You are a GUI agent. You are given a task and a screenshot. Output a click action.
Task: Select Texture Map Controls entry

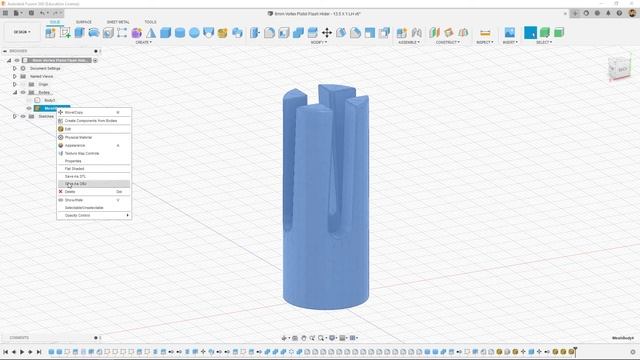click(x=94, y=153)
